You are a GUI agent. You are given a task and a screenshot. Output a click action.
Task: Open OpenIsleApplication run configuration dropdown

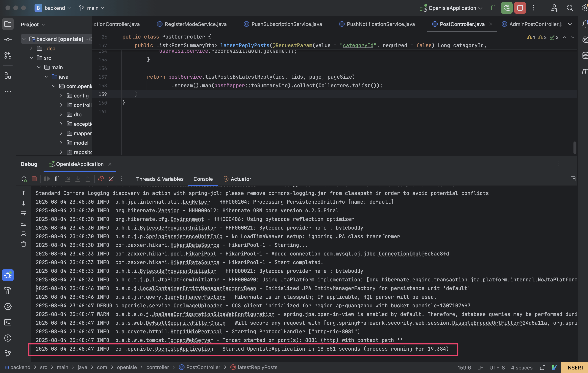451,8
